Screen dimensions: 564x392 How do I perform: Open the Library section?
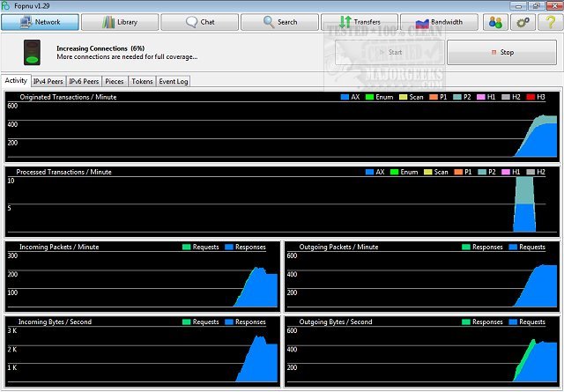click(x=120, y=22)
